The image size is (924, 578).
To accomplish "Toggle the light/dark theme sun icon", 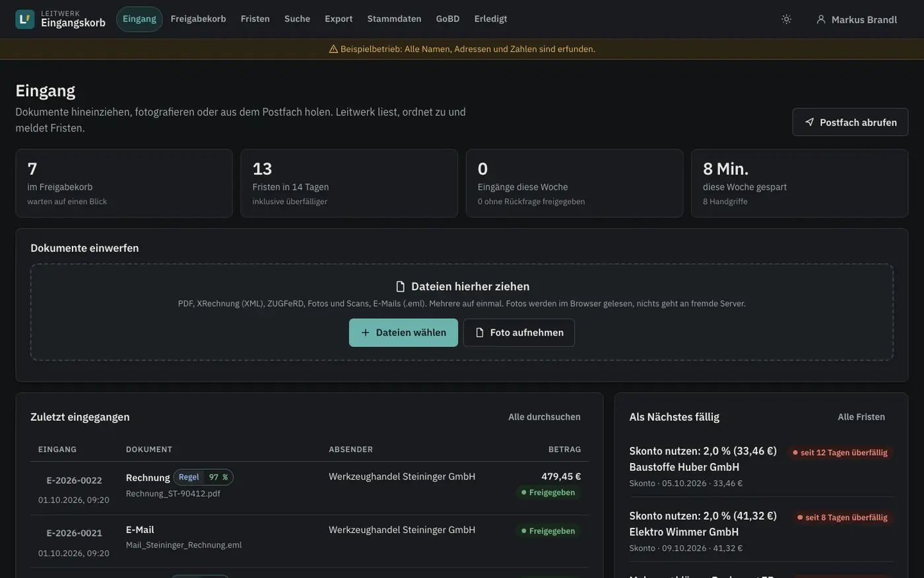I will pyautogui.click(x=786, y=19).
